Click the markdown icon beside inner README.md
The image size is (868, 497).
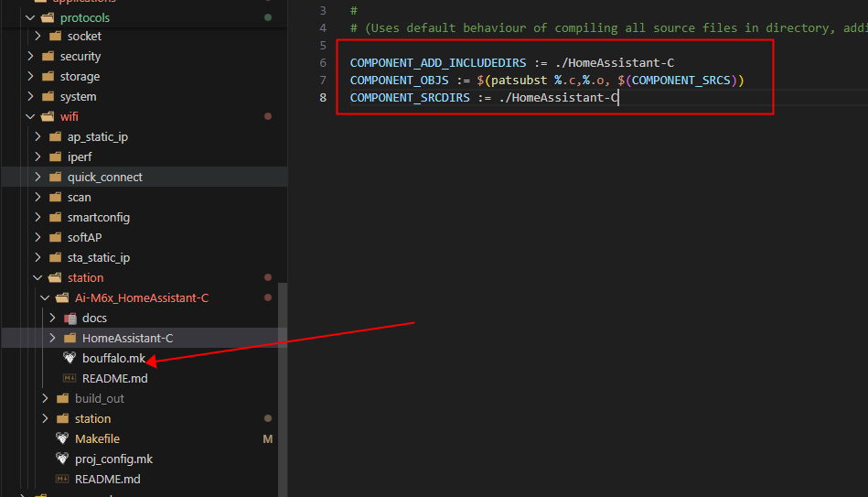pyautogui.click(x=70, y=378)
